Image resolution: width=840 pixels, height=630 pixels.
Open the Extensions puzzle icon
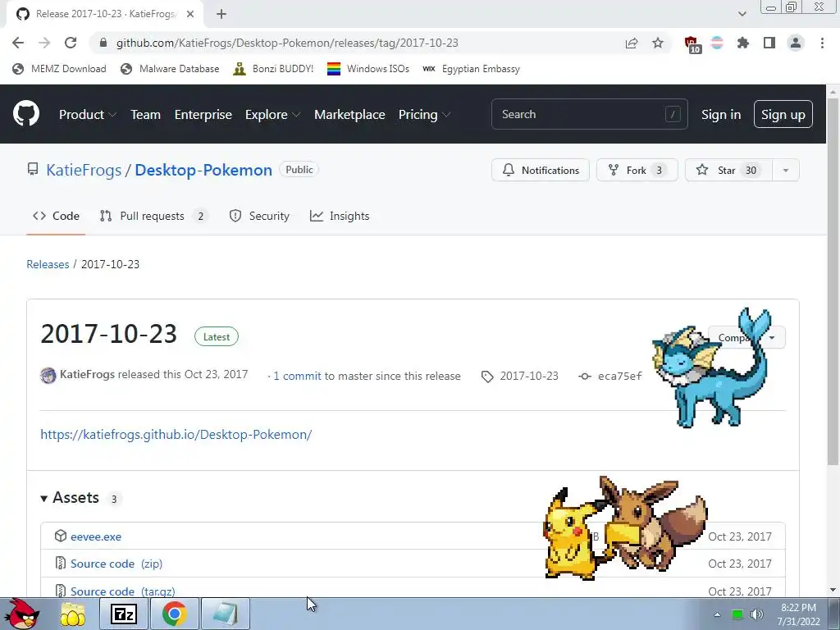tap(743, 43)
